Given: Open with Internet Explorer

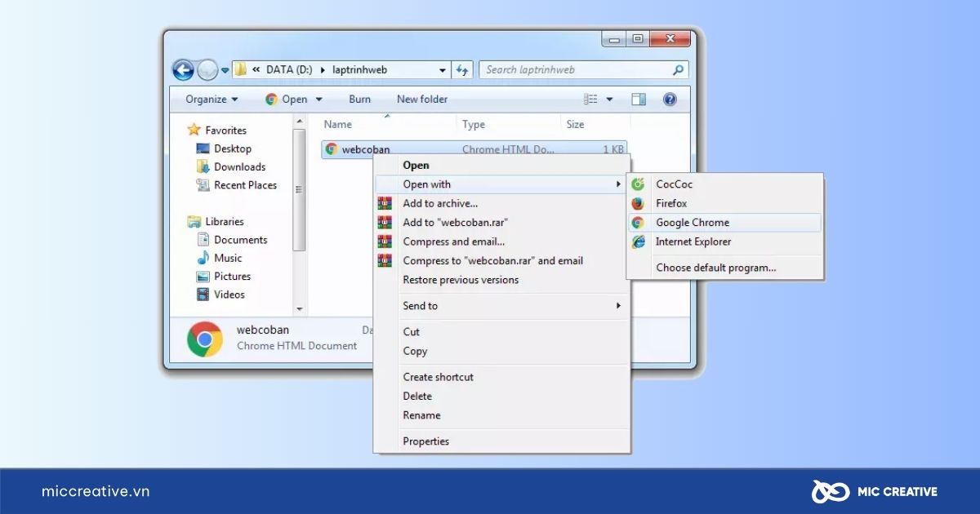Looking at the screenshot, I should click(725, 241).
